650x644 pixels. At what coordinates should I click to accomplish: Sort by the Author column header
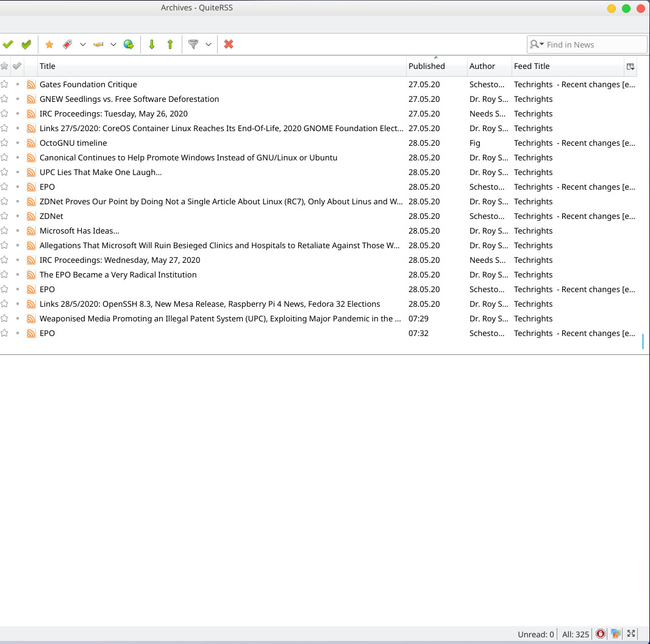point(490,66)
